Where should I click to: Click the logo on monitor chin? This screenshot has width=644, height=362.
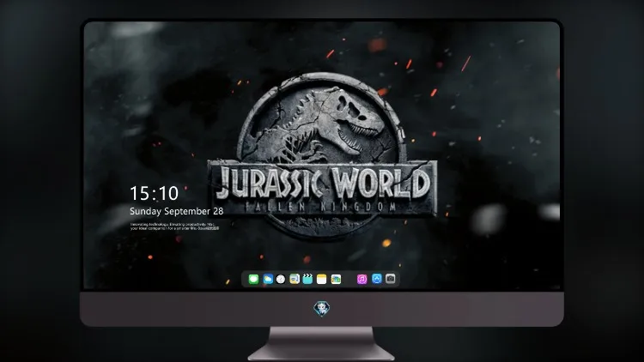[x=322, y=309]
